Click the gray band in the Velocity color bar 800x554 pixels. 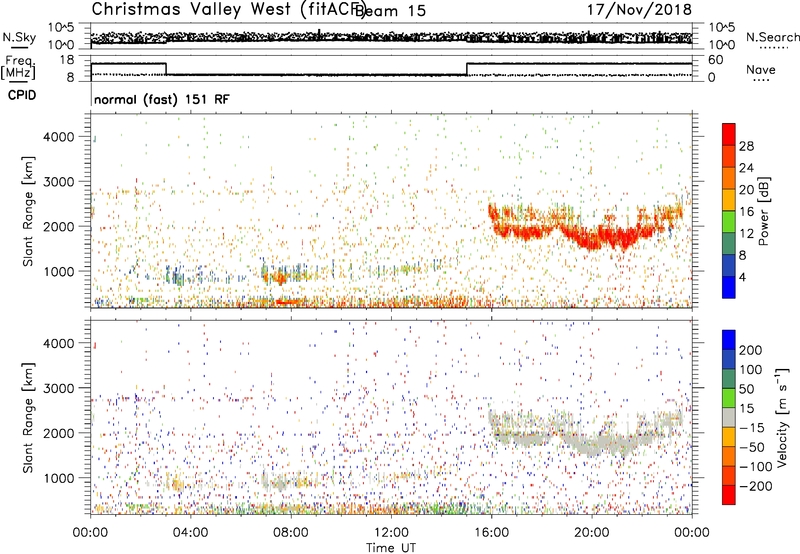[729, 417]
